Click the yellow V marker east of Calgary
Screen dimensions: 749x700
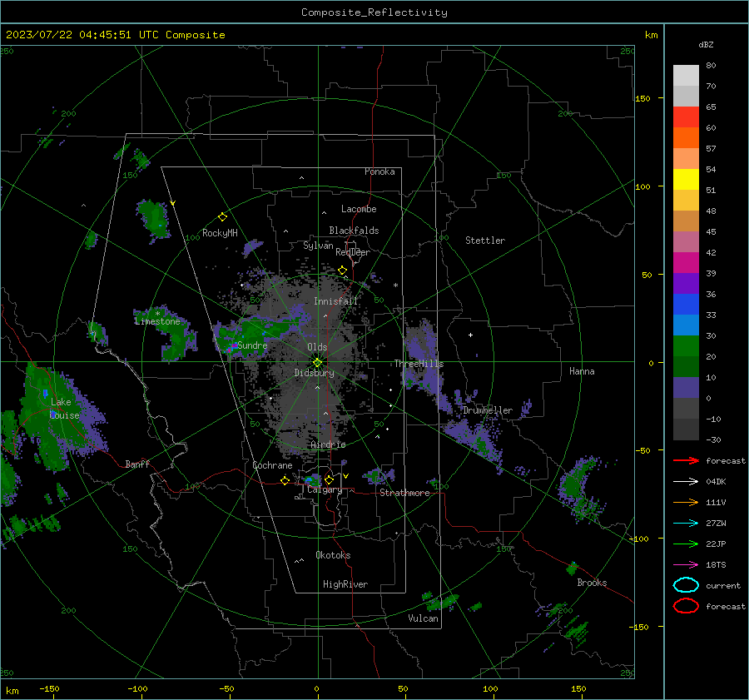[x=346, y=476]
